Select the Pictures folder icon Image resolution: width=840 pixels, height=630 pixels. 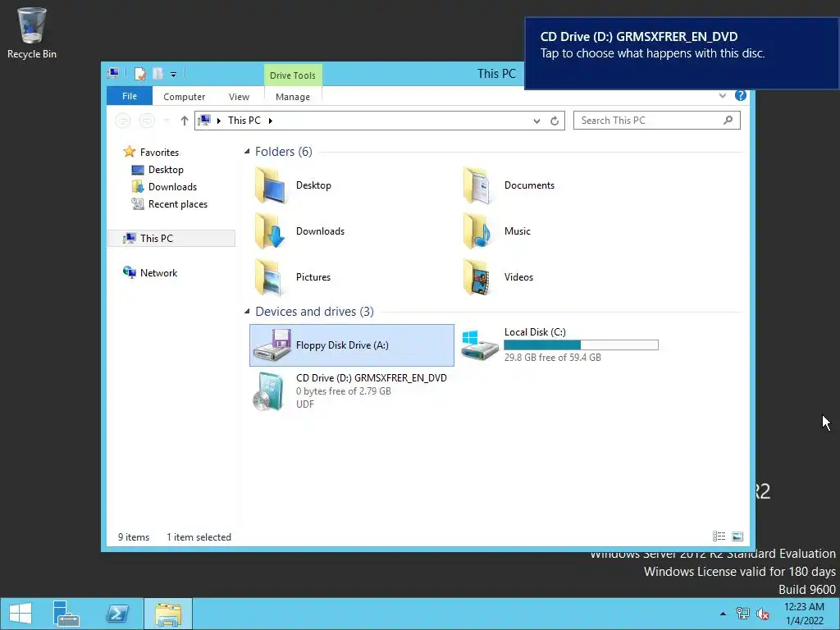(x=270, y=277)
